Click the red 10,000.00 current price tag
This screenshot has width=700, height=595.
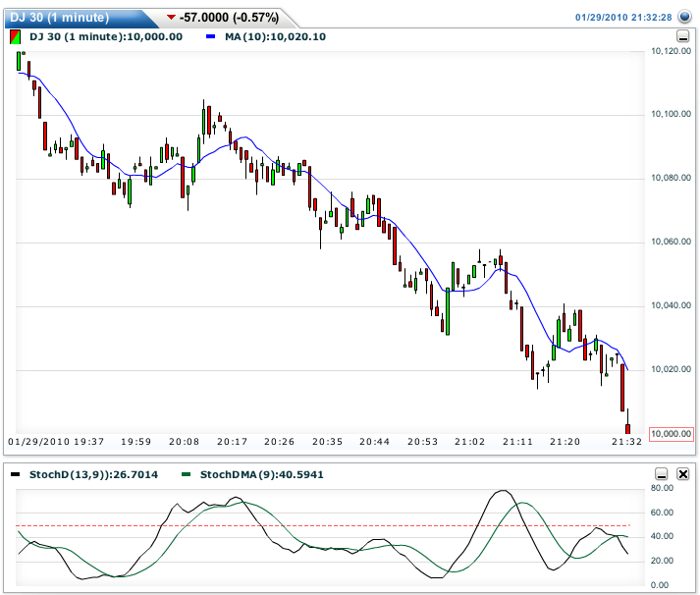tap(672, 433)
